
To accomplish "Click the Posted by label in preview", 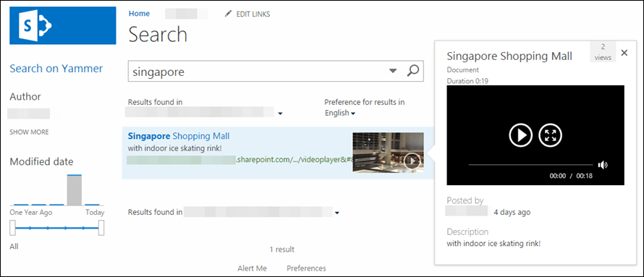I will [x=465, y=200].
